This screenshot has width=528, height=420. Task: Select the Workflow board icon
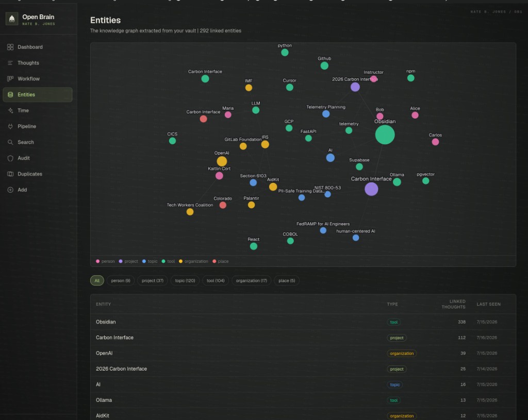tap(10, 79)
